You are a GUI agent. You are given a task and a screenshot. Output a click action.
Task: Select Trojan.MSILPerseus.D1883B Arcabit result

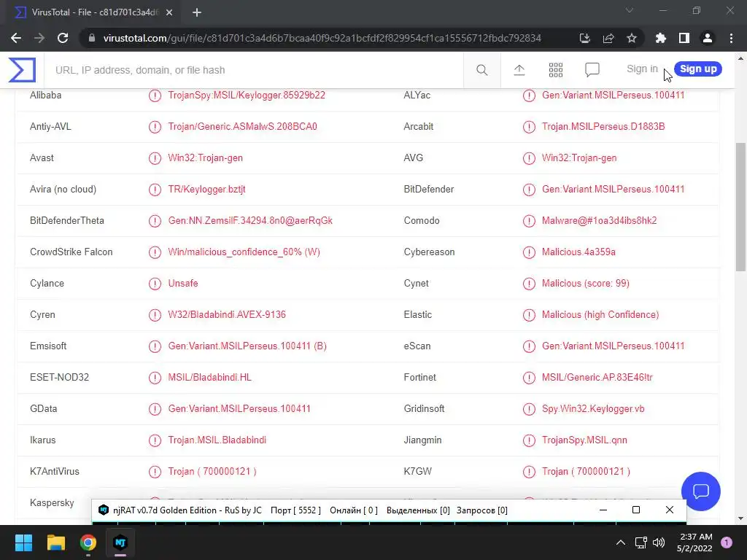603,127
